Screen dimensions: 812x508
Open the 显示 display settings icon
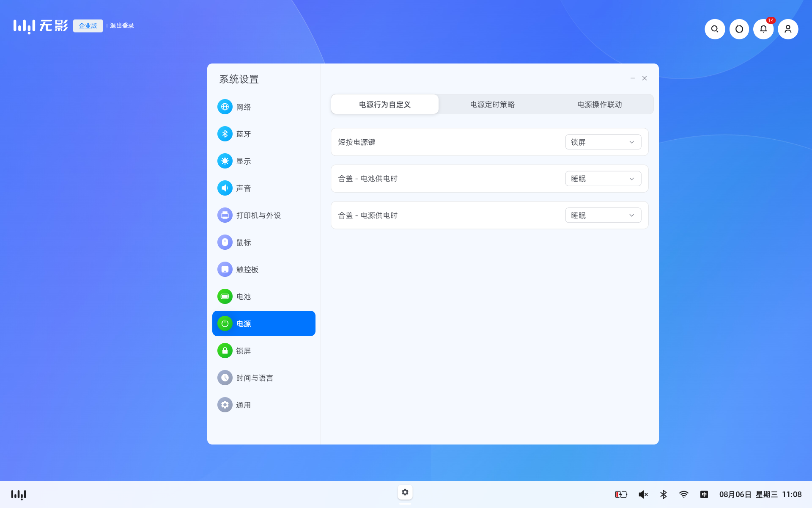tap(225, 161)
